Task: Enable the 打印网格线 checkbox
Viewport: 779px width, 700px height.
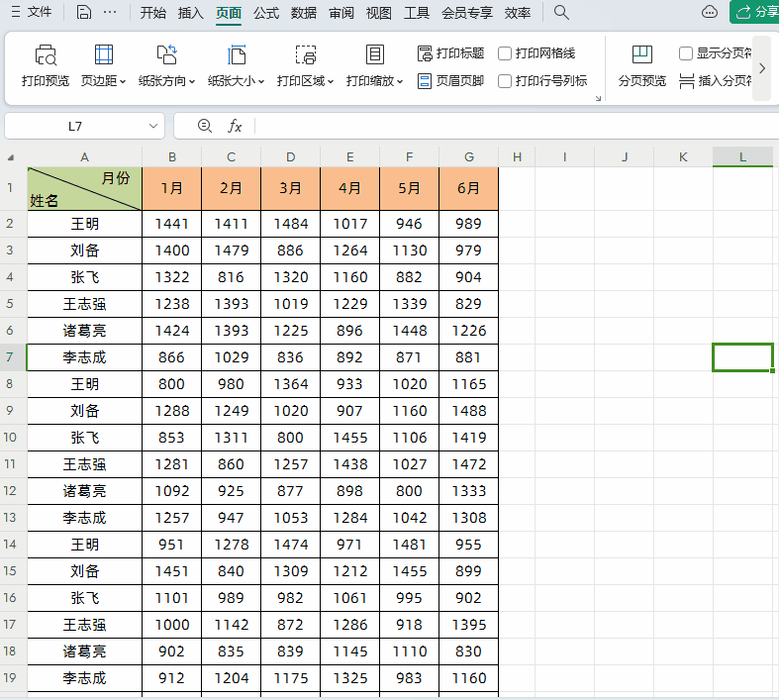Action: point(505,53)
